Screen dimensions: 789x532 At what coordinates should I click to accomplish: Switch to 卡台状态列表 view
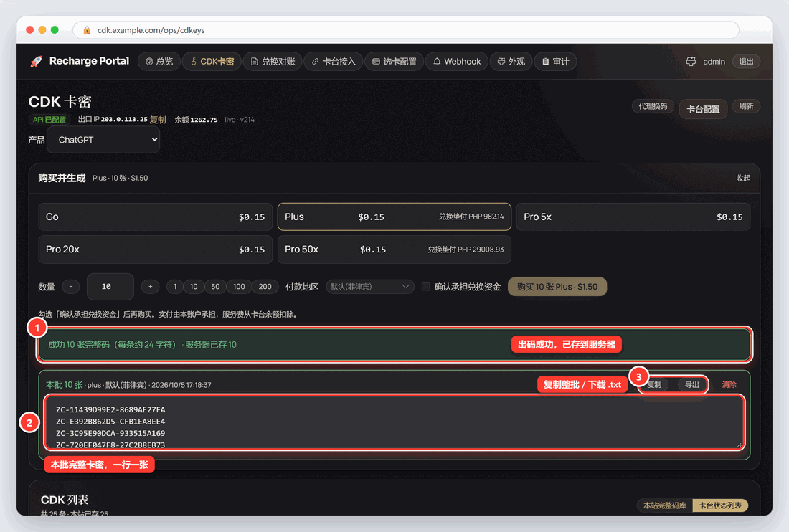click(x=720, y=505)
